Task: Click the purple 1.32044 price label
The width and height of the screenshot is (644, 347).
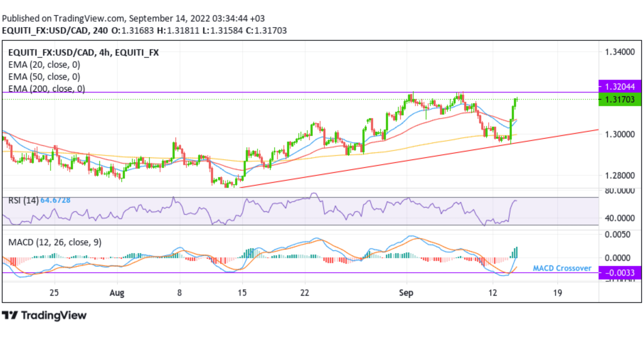Action: (620, 86)
